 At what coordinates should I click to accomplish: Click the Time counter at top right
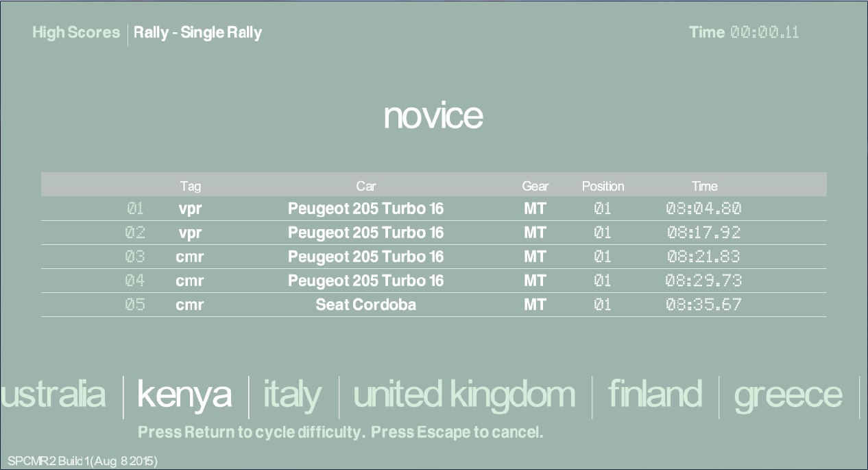(x=744, y=32)
